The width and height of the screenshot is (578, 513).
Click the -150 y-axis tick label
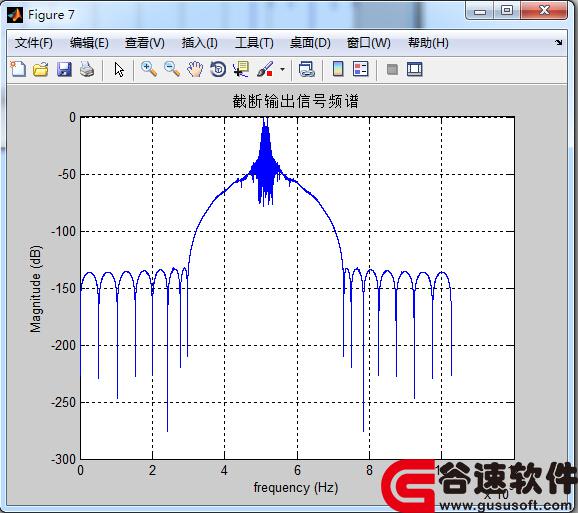tap(63, 289)
